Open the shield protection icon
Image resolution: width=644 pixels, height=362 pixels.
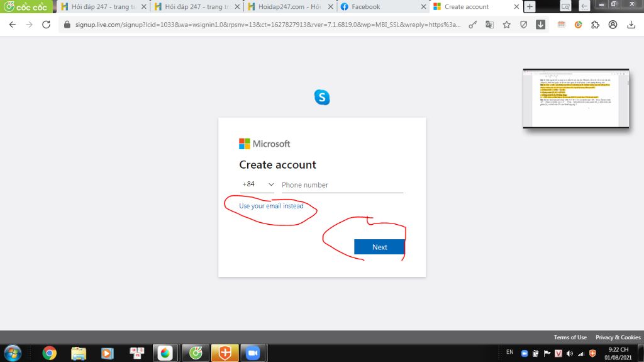523,25
